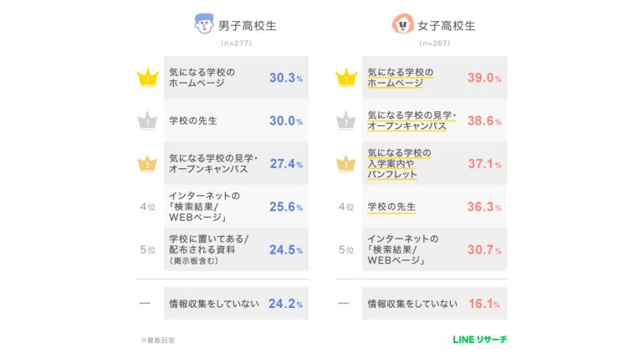Select the girls' 学校の先生 row
The image size is (644, 359).
[x=435, y=207]
